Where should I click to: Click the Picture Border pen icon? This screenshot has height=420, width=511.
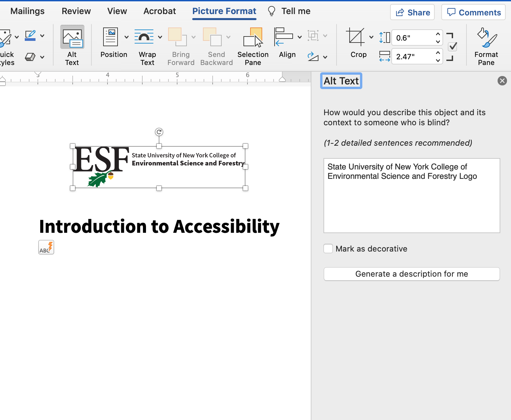30,36
